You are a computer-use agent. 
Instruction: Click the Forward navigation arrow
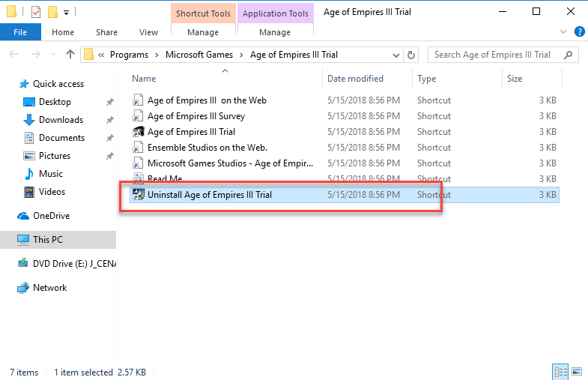click(36, 55)
